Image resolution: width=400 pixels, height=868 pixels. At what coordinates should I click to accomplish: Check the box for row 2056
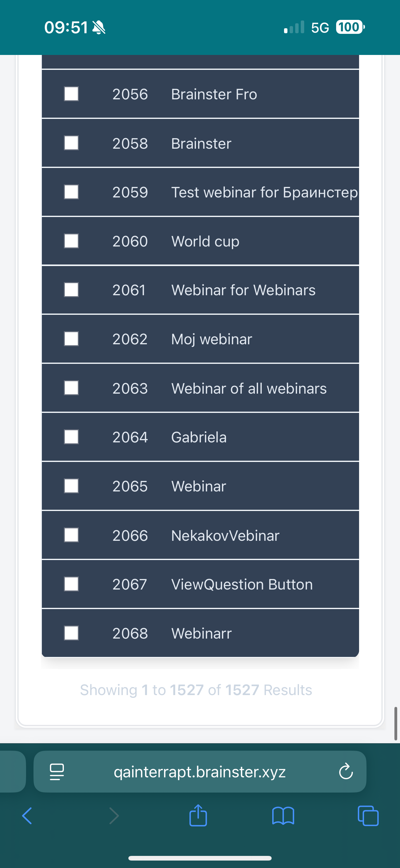71,94
